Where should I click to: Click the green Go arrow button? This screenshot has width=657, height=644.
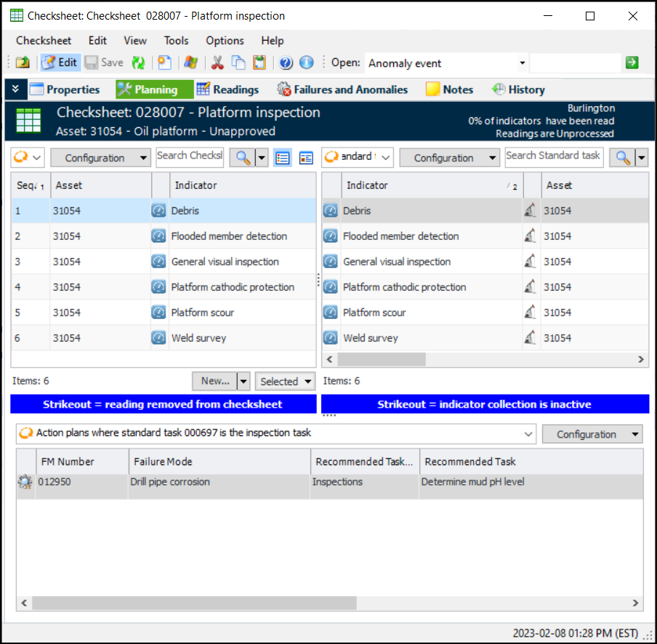[x=632, y=63]
